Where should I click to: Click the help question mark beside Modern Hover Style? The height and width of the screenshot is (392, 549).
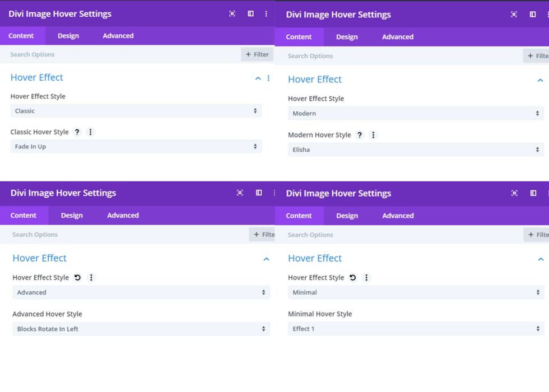click(361, 134)
